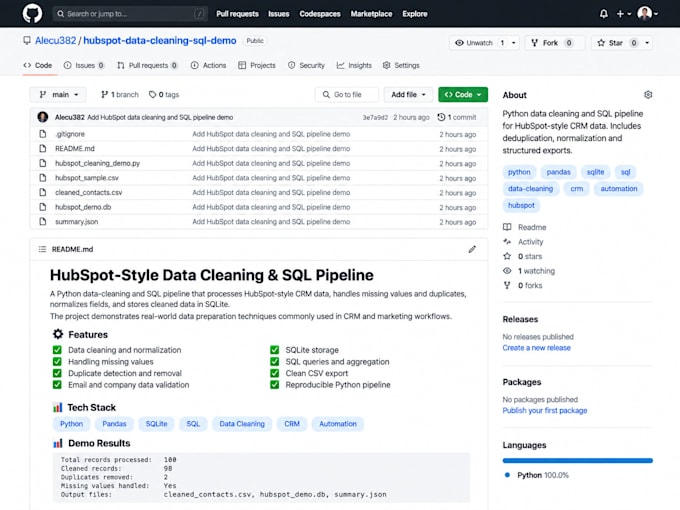Open the GitHub home logo

(33, 13)
